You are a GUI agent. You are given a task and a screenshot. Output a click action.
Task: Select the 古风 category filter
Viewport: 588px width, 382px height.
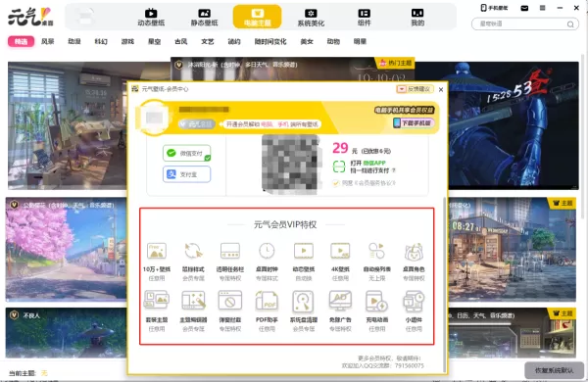pyautogui.click(x=180, y=41)
